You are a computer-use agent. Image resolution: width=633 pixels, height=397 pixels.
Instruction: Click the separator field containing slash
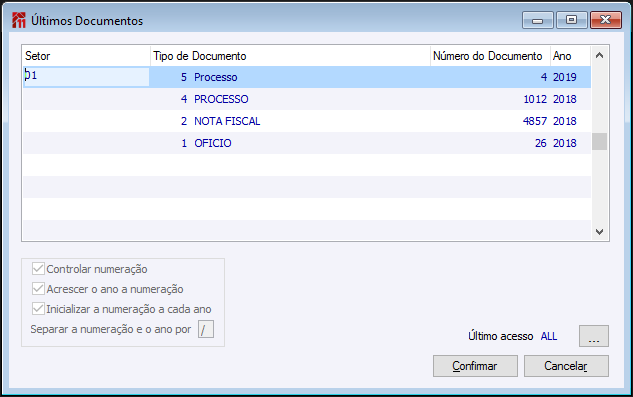click(x=205, y=329)
